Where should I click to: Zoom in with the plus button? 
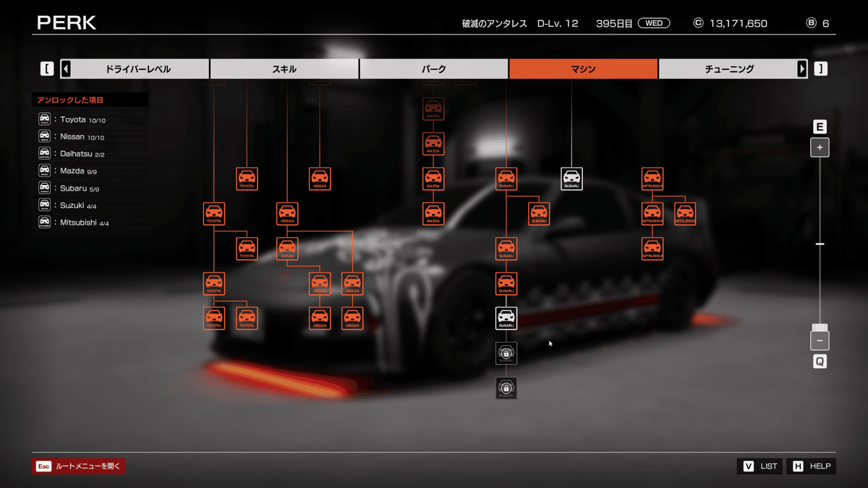(x=820, y=147)
